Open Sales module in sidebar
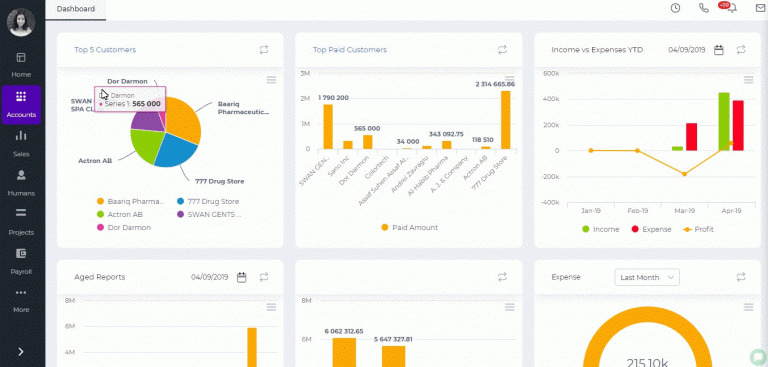 click(21, 144)
